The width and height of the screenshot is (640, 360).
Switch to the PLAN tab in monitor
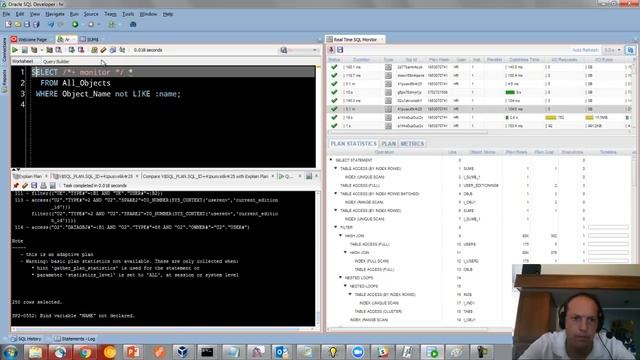(389, 144)
